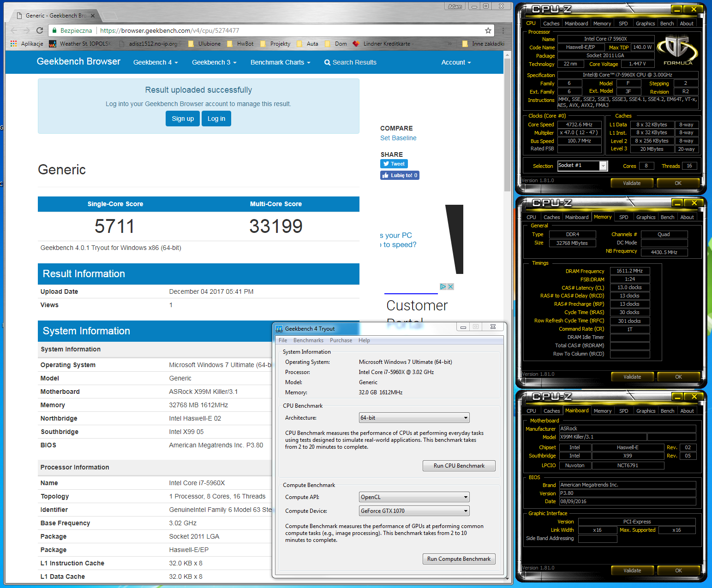
Task: Open the Projekty bookmarks folder
Action: click(275, 44)
